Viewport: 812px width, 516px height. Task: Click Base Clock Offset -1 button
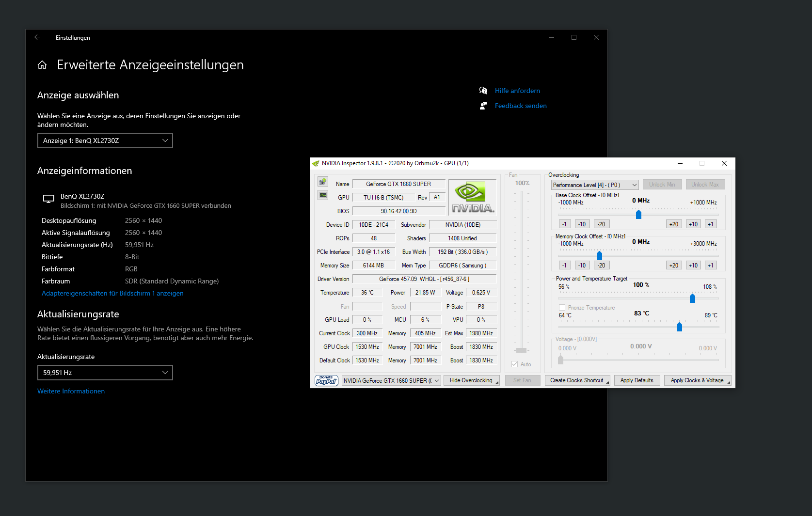click(564, 224)
